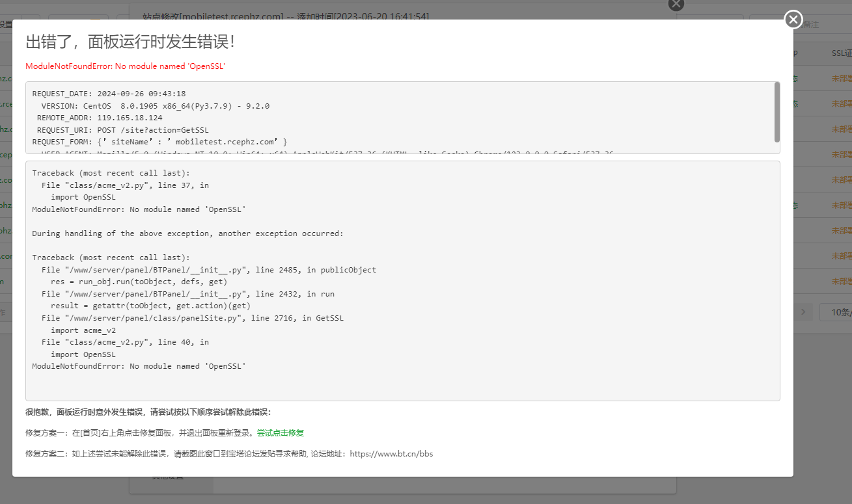Click the red ModuleNotFoundError message line
852x504 pixels.
[125, 66]
